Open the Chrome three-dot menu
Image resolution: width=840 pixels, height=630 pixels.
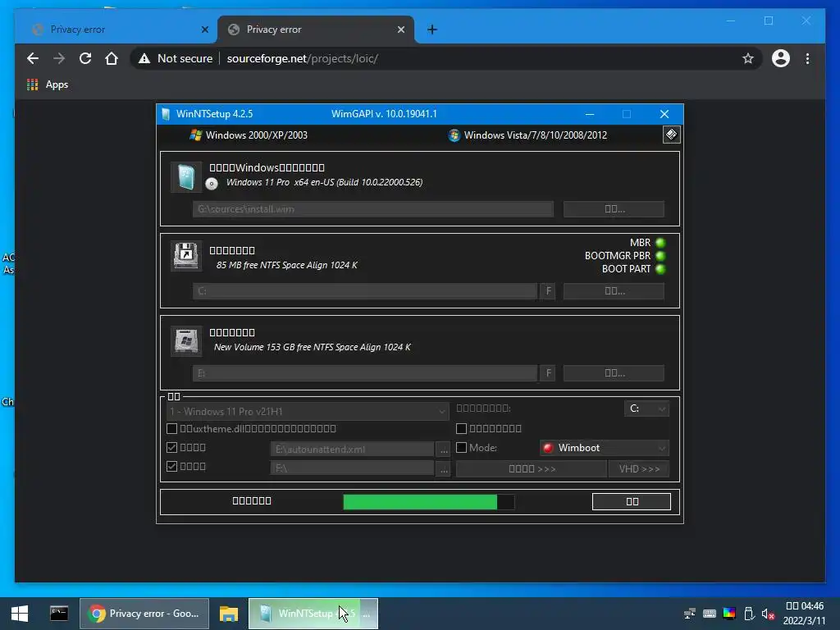(807, 58)
